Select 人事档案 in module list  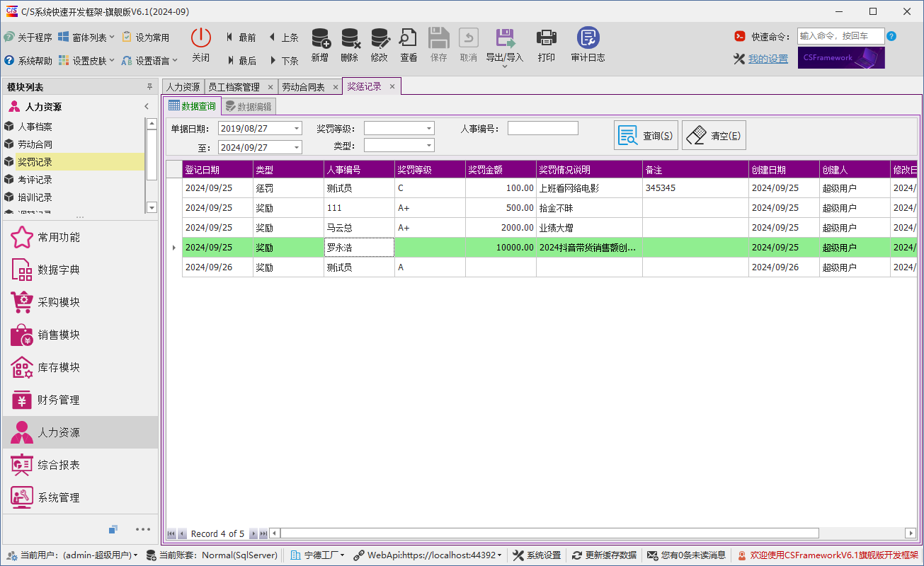(x=74, y=127)
